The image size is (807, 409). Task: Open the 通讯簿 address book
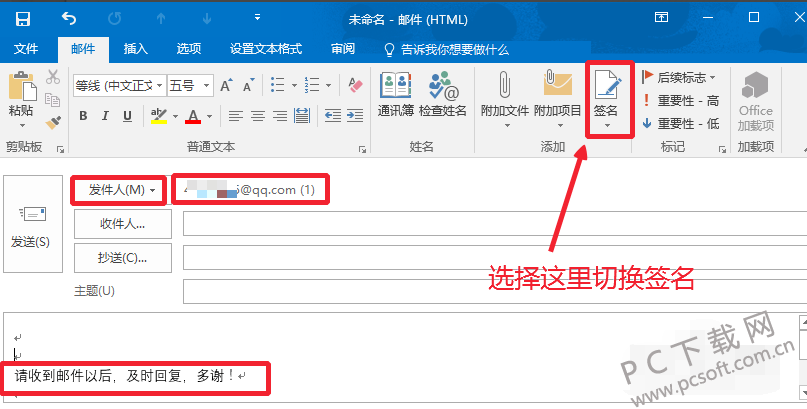pos(395,95)
